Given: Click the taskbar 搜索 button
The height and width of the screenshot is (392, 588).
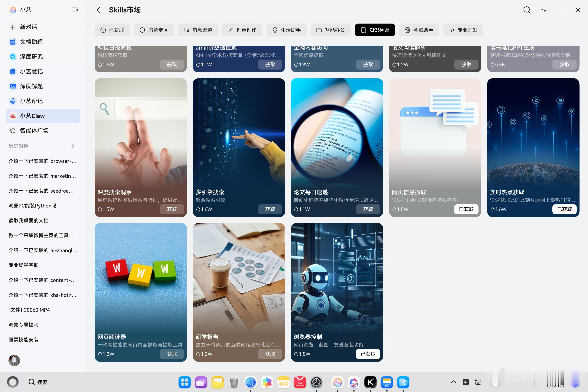Looking at the screenshot, I should (38, 382).
